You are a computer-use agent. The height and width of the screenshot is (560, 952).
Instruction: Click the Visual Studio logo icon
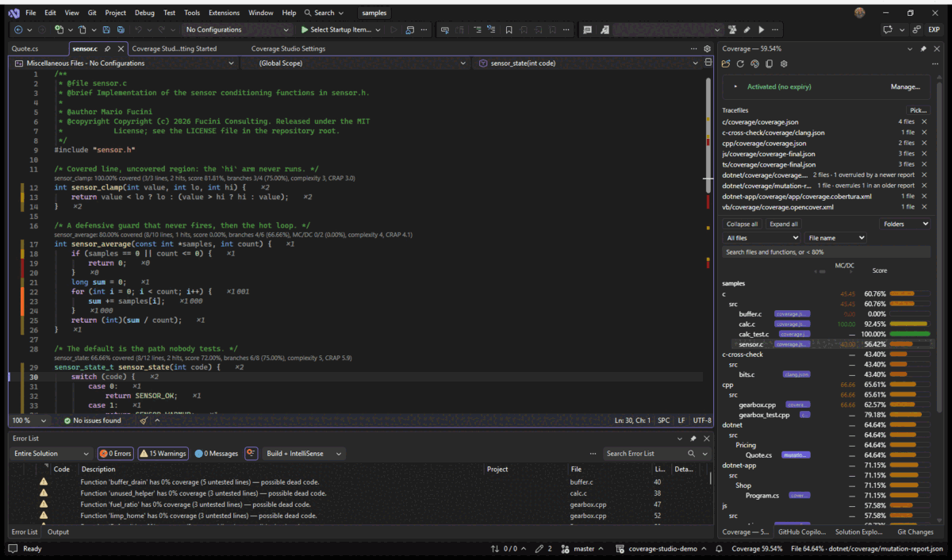tap(13, 13)
